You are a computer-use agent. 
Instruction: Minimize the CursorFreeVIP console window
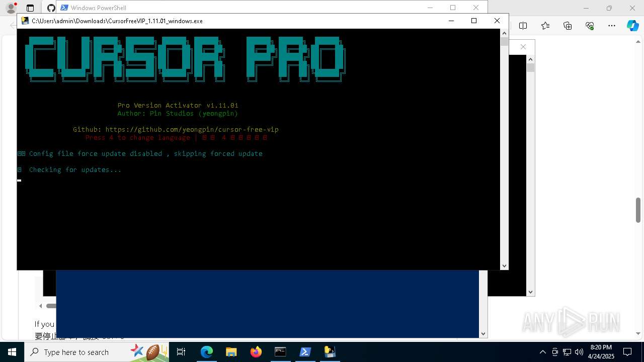tap(451, 21)
